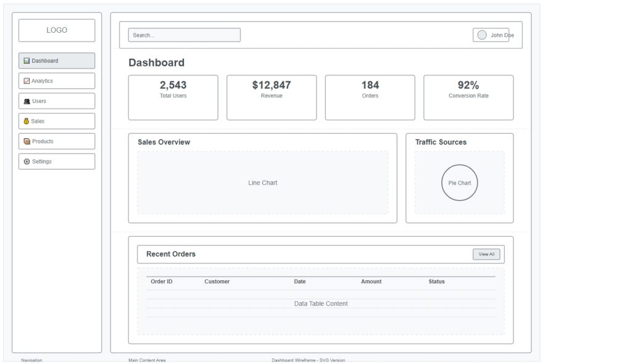Viewport: 632px width, 364px height.
Task: Click the Analytics chart icon in sidebar
Action: [x=27, y=81]
